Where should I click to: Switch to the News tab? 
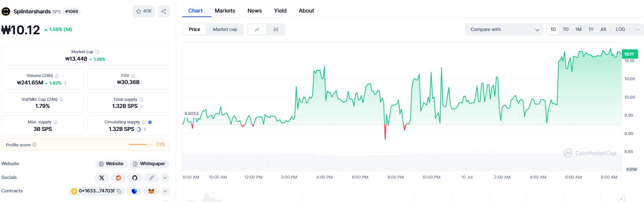tap(255, 10)
